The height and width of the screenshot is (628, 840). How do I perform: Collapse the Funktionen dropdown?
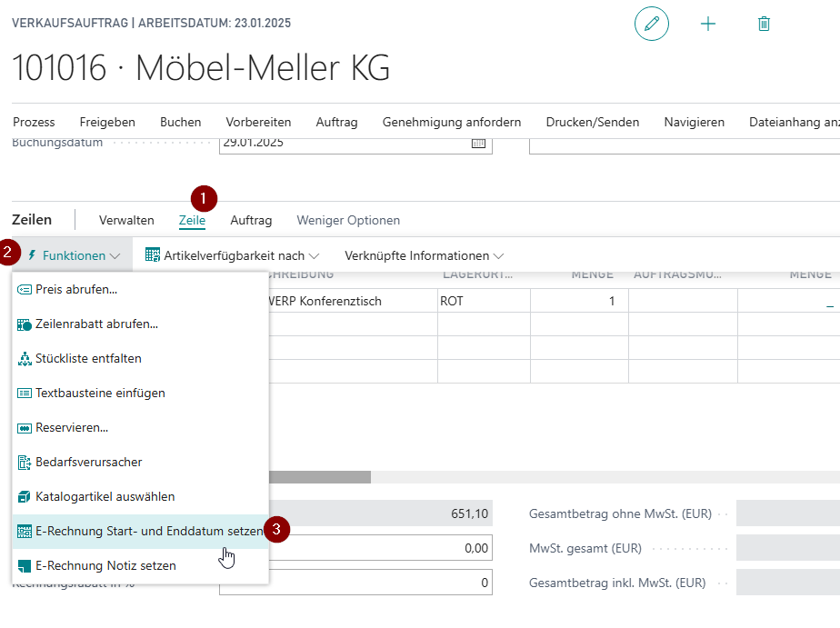tap(74, 256)
